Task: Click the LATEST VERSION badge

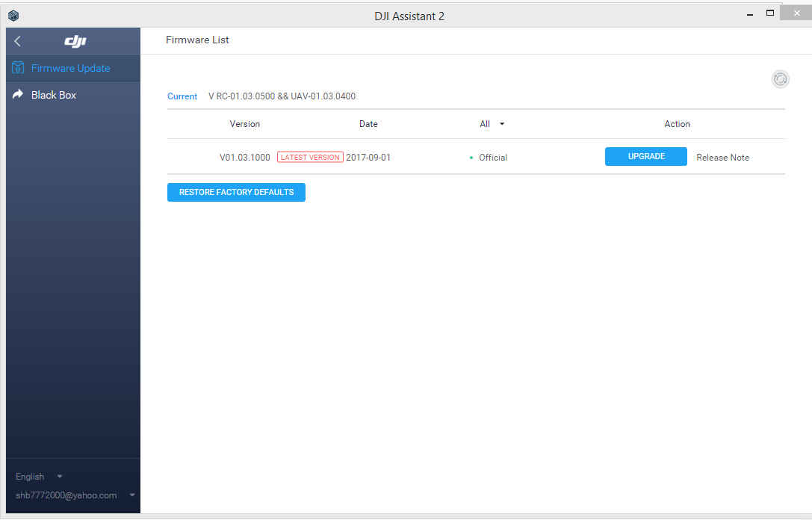Action: 310,157
